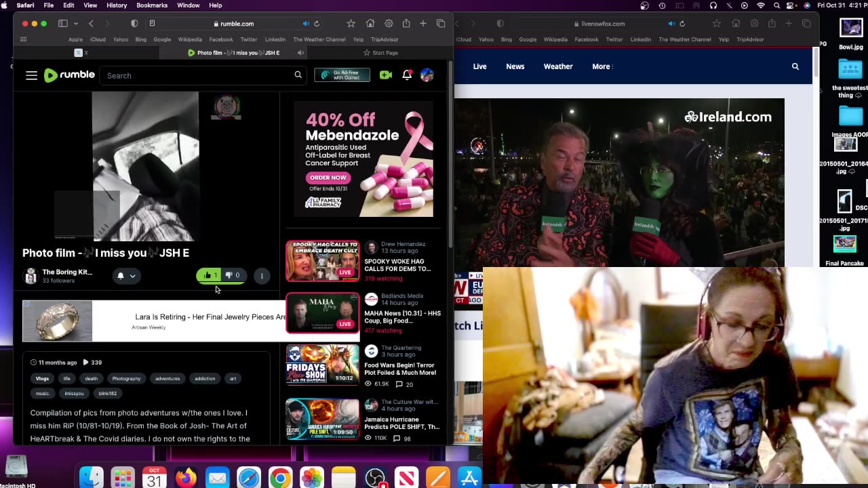Show Safari sidebar in the rumble window

point(62,24)
